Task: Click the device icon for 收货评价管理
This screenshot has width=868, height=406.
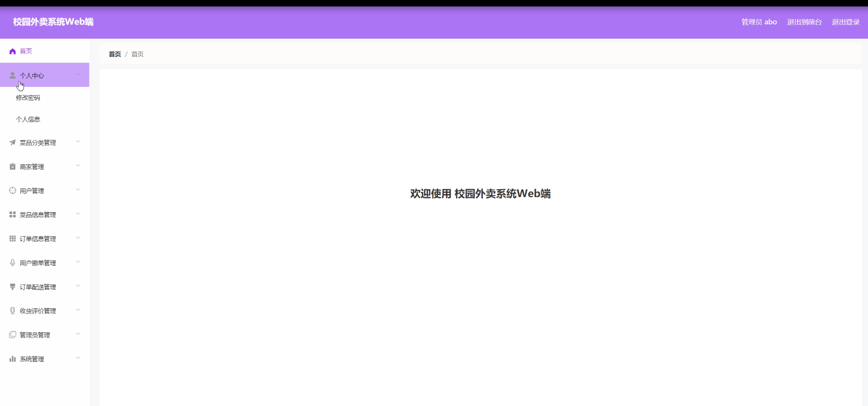Action: coord(12,311)
